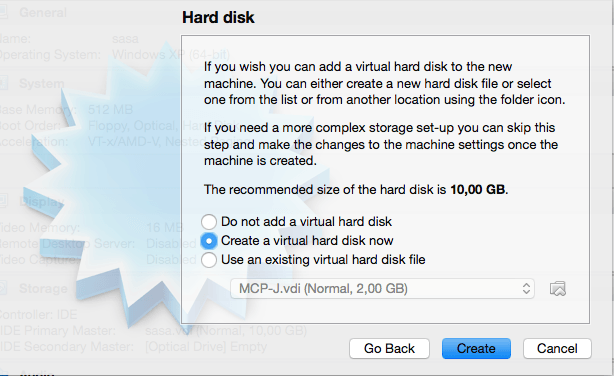The image size is (614, 376).
Task: Click the Create button
Action: click(x=476, y=348)
